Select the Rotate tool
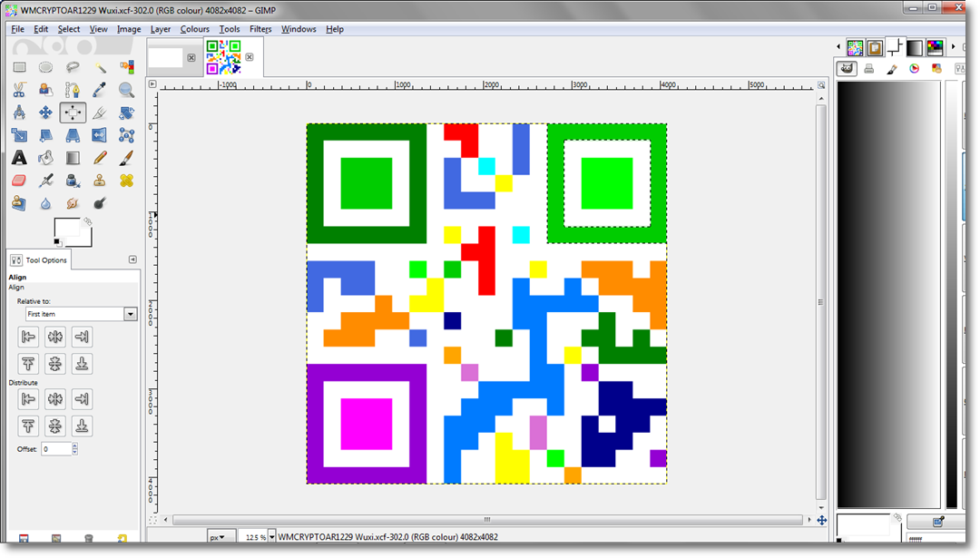980x558 pixels. 126,113
